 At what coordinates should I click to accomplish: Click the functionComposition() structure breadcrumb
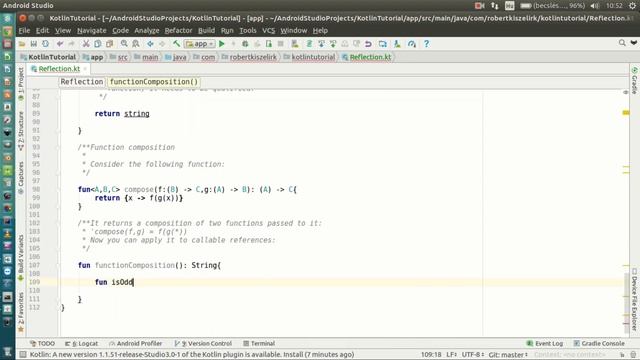pyautogui.click(x=153, y=82)
